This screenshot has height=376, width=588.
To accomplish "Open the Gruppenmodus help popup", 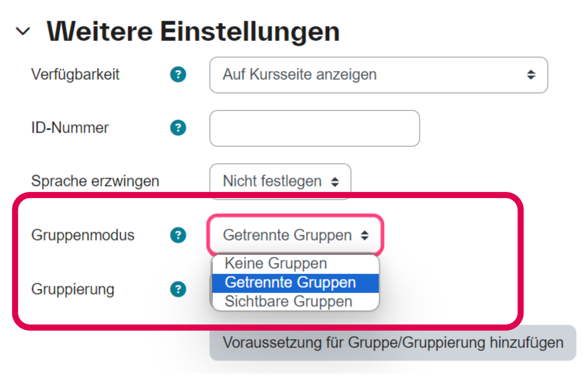I will coord(178,235).
